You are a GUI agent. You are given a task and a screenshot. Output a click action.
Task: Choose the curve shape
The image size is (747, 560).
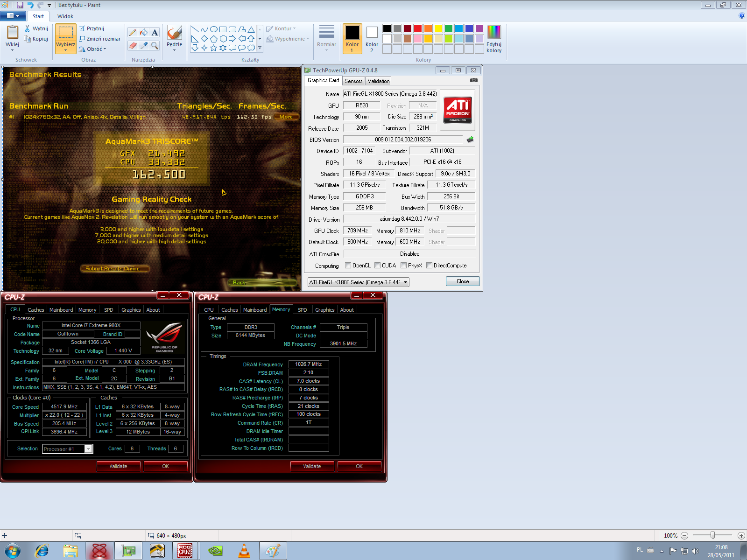(x=204, y=29)
